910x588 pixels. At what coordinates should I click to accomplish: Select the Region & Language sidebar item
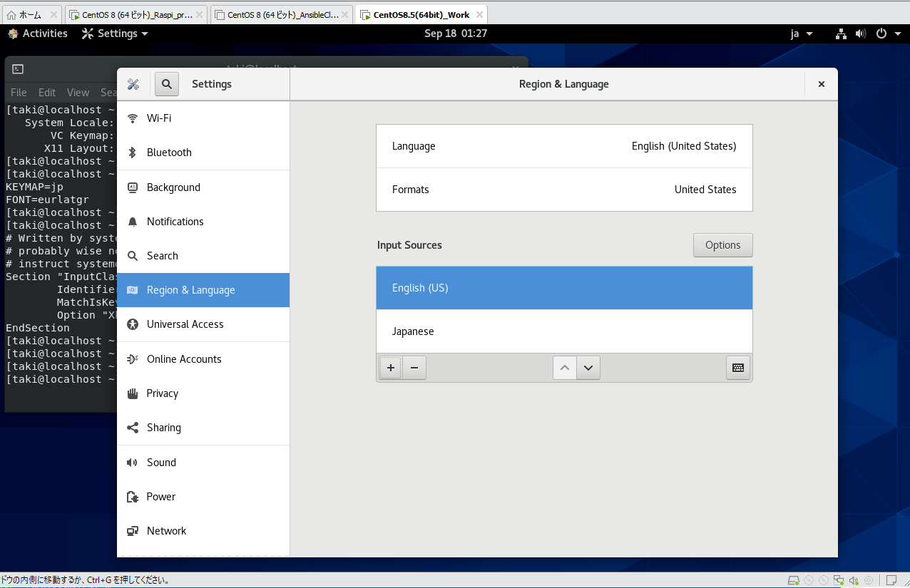[203, 290]
